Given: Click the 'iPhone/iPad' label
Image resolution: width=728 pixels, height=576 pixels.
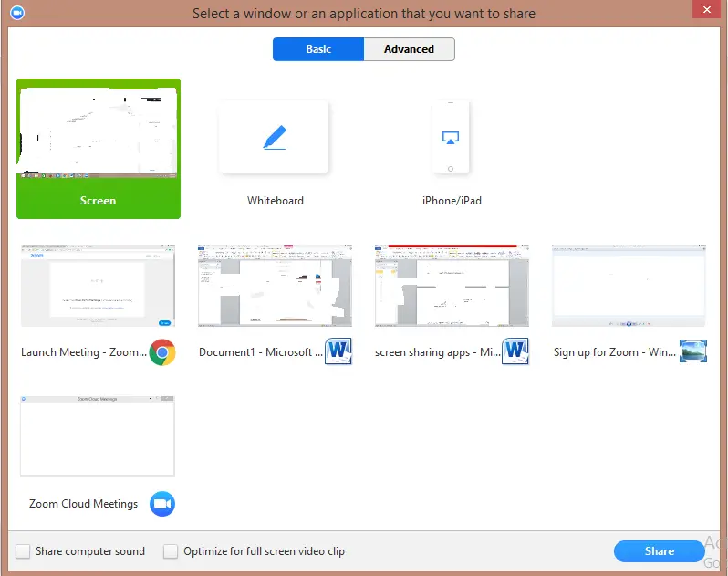Looking at the screenshot, I should point(452,201).
